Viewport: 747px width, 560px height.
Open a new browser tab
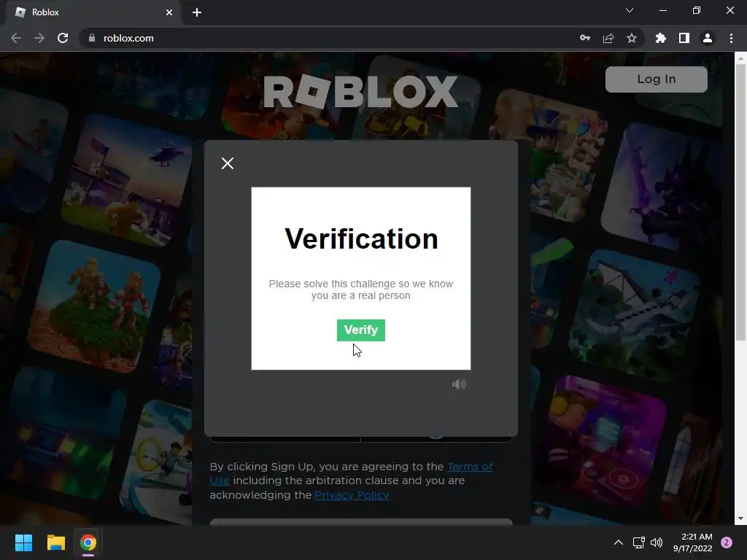point(197,12)
